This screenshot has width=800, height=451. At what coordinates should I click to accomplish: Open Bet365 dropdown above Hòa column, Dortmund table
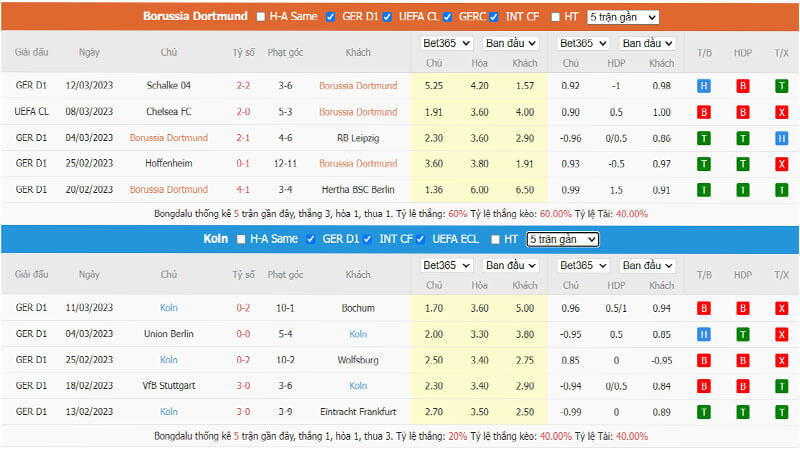(446, 43)
